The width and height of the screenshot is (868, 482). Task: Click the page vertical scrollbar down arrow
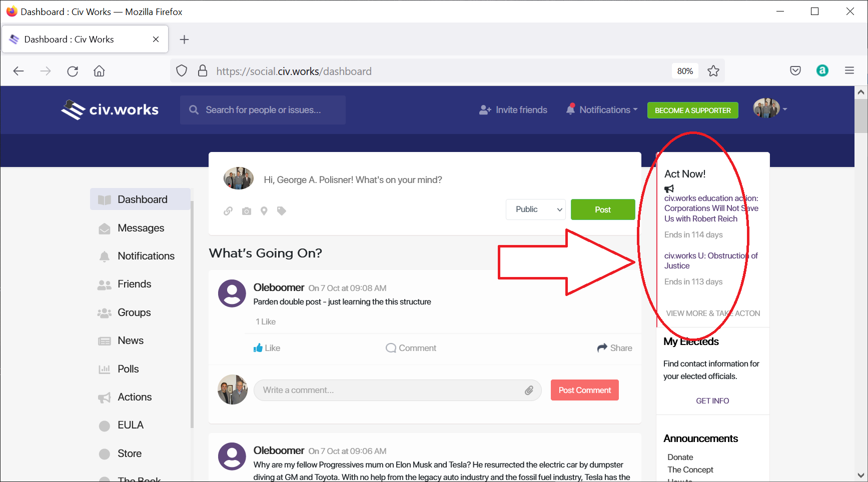coord(860,475)
